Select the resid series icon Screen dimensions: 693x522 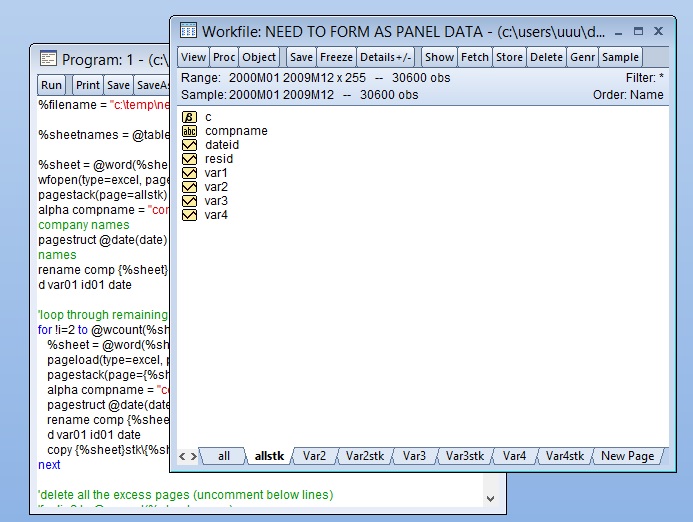coord(189,159)
